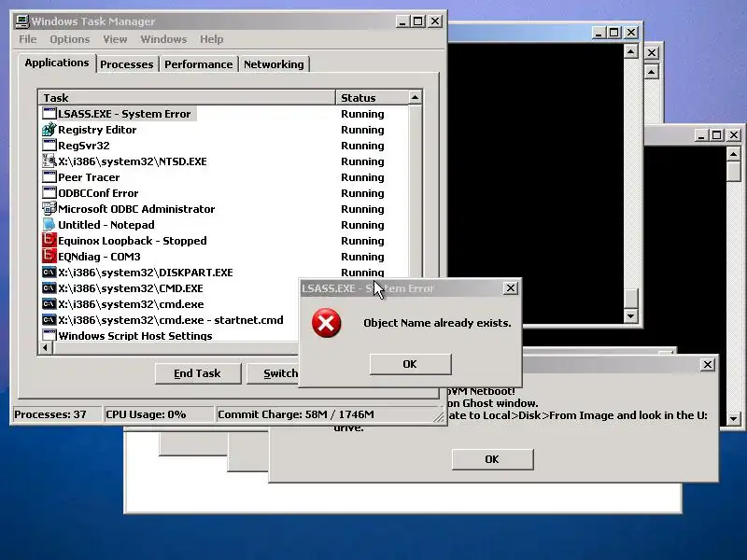This screenshot has height=560, width=747.
Task: Click the Commit Charge status entry
Action: tap(324, 414)
